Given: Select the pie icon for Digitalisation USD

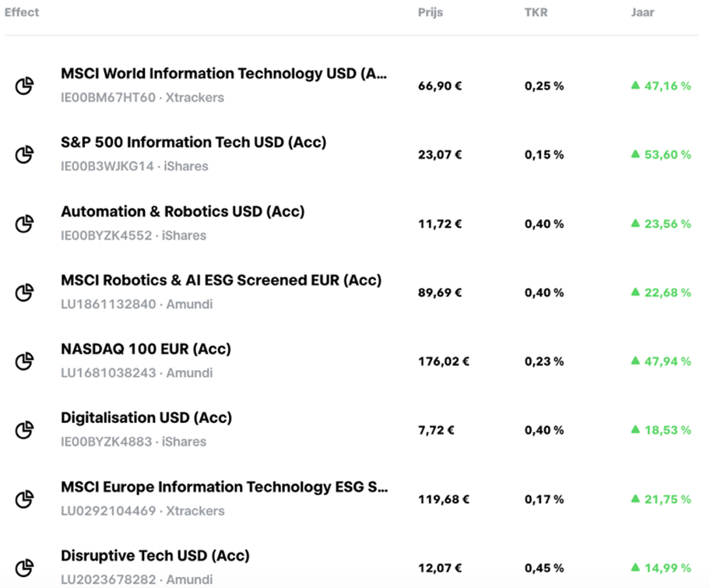Looking at the screenshot, I should pyautogui.click(x=25, y=430).
